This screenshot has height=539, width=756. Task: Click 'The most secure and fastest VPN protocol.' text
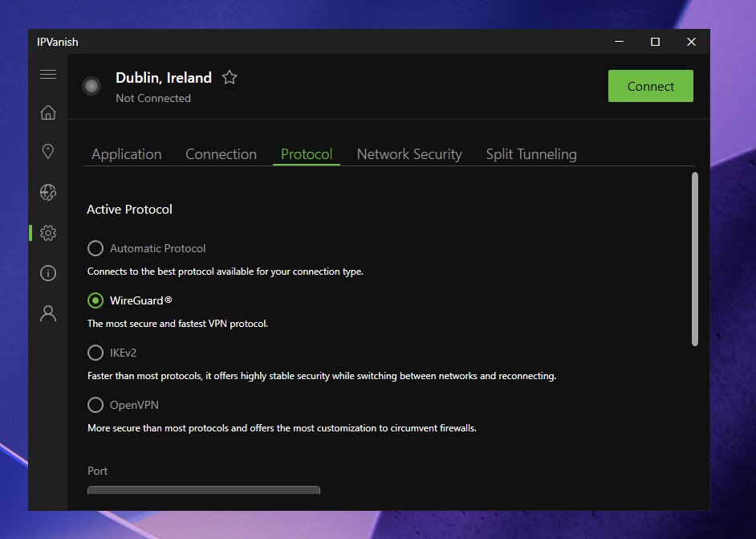click(177, 324)
